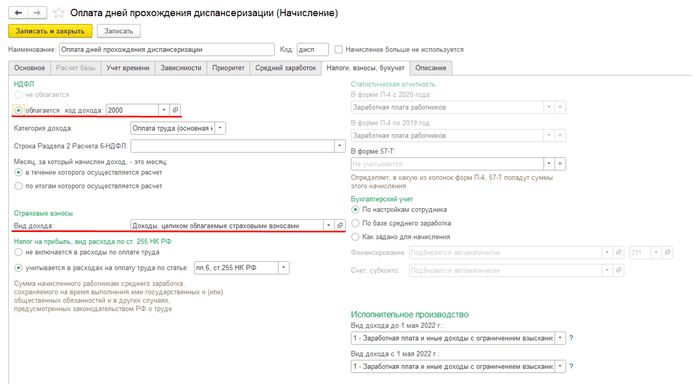This screenshot has width=694, height=386.
Task: Open the ст. 255 НК РФ article dropdown
Action: point(284,267)
